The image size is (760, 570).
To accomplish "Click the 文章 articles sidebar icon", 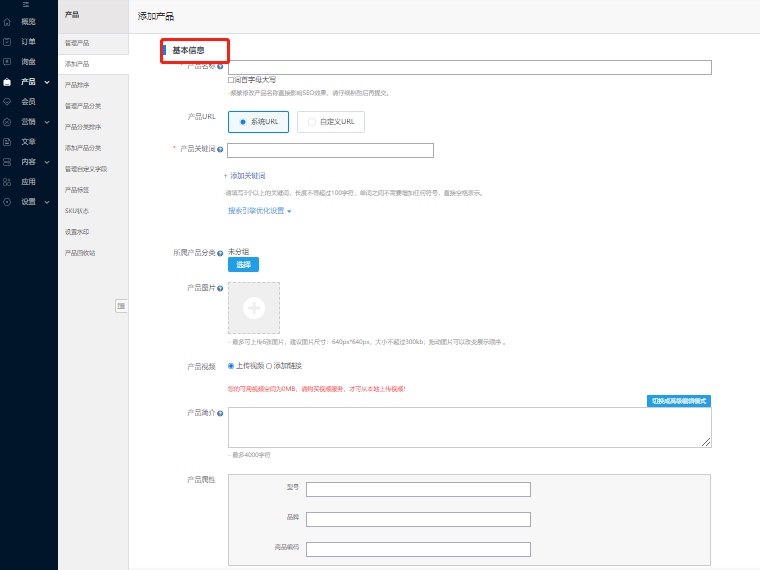I will coord(8,141).
